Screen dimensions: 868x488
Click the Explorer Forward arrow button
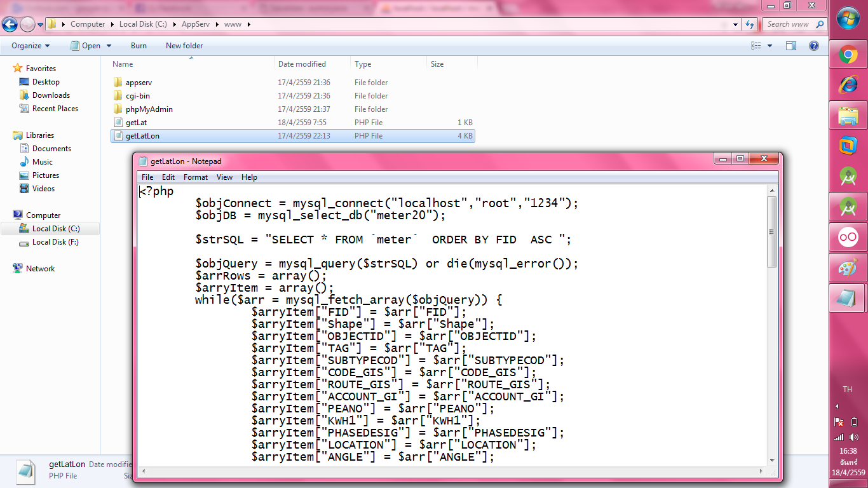pyautogui.click(x=27, y=24)
